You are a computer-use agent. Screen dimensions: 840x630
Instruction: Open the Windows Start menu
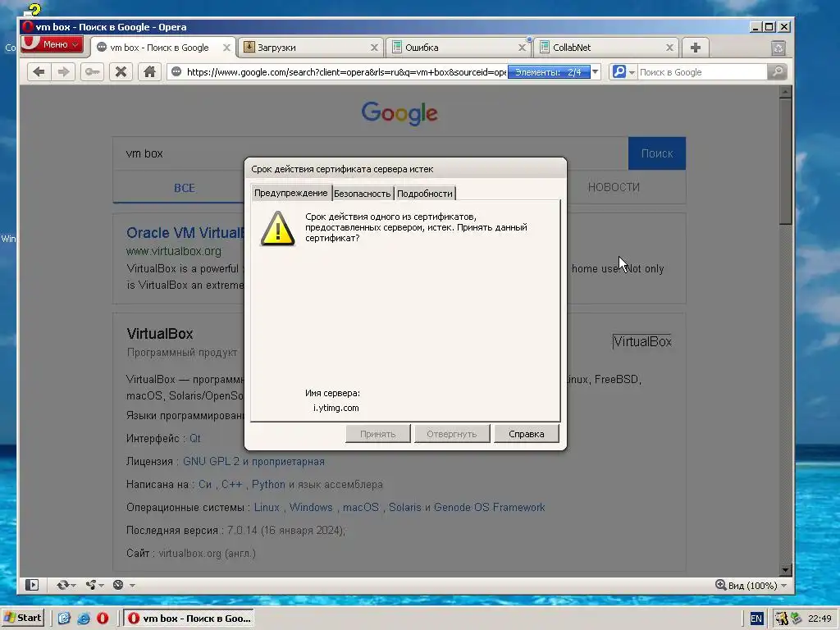[x=23, y=619]
